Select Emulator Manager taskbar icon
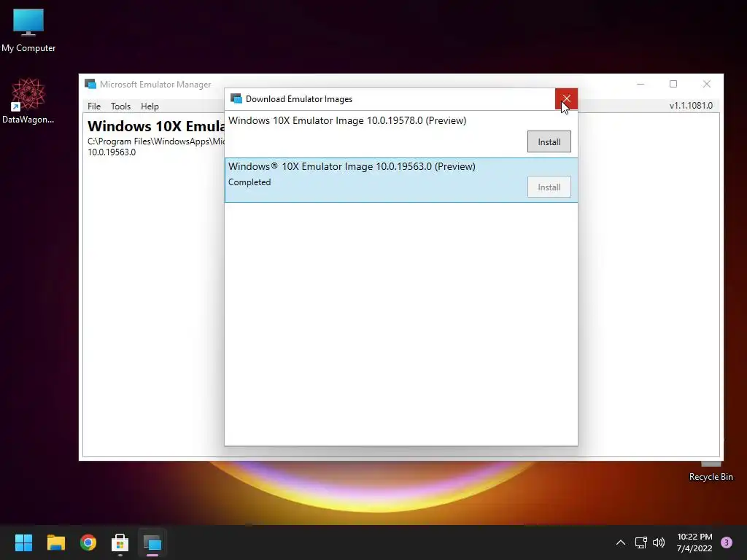 point(152,542)
